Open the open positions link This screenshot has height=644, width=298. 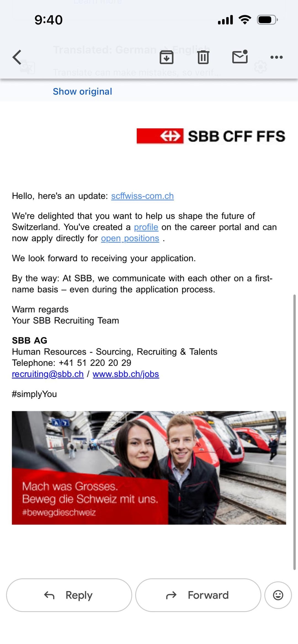(x=130, y=238)
